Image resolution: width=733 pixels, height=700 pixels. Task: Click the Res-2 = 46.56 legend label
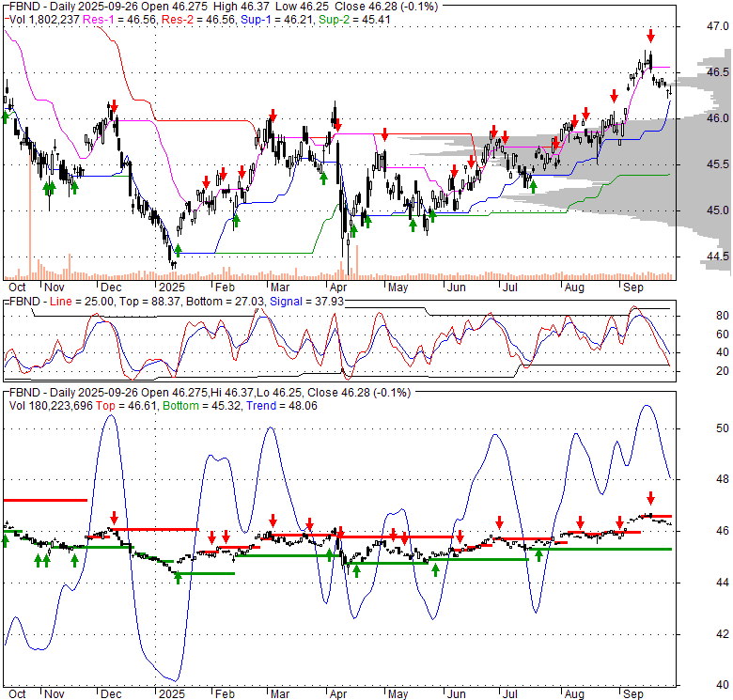(x=198, y=20)
